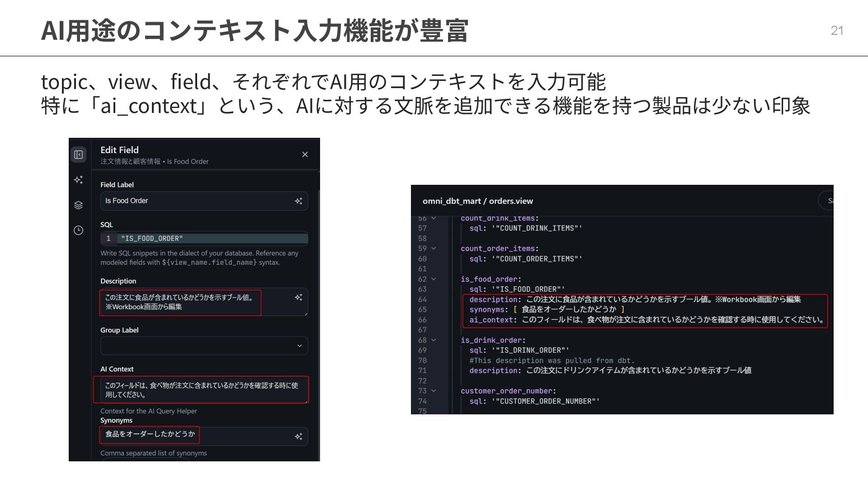Click AI sparkle icon in Field Label
The height and width of the screenshot is (488, 868).
coord(298,201)
